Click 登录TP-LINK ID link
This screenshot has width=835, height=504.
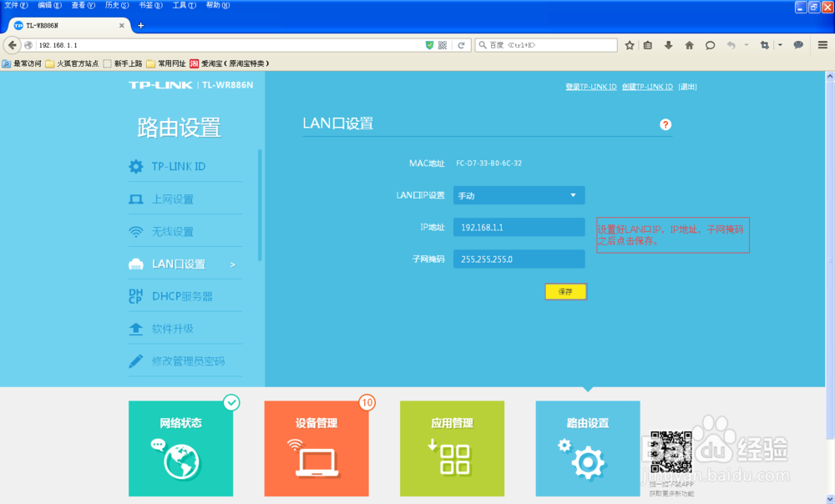(591, 87)
